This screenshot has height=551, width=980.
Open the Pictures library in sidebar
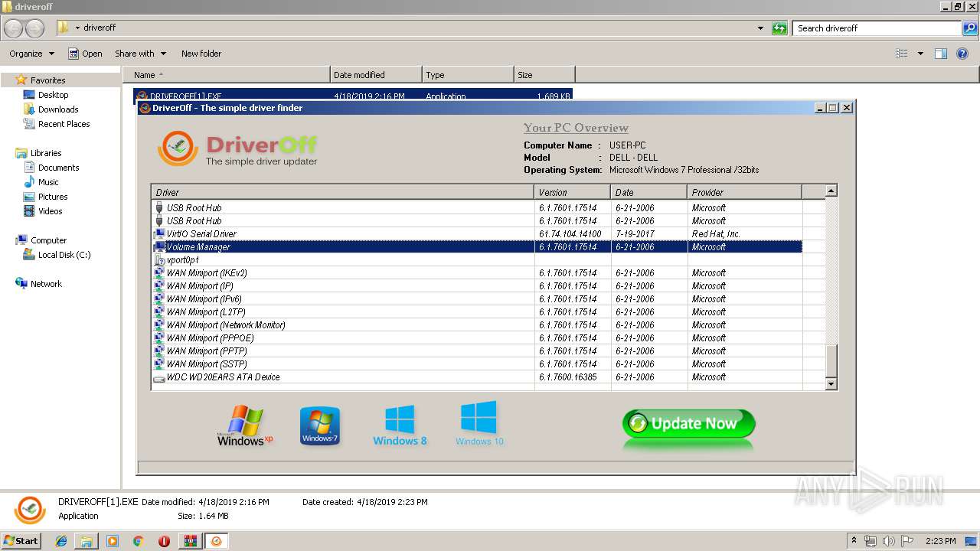click(46, 197)
